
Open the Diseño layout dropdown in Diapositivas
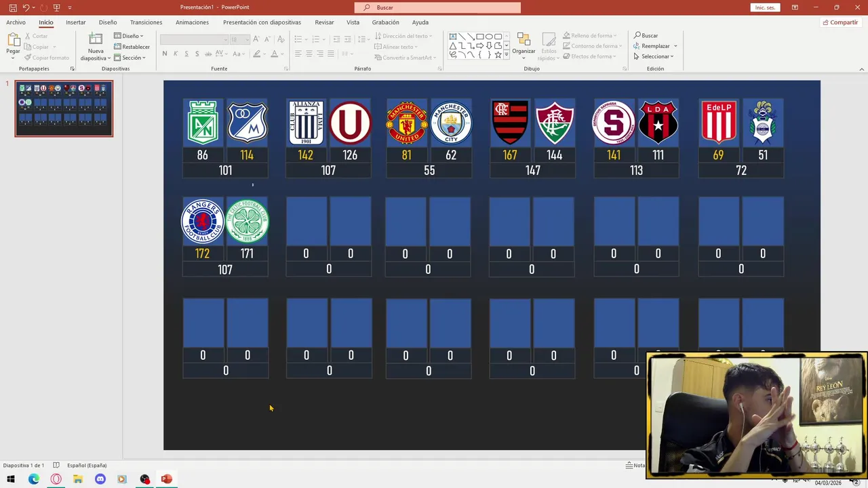coord(128,36)
